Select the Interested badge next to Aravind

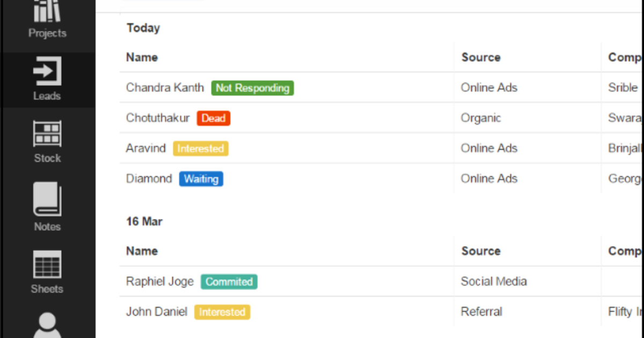tap(201, 149)
